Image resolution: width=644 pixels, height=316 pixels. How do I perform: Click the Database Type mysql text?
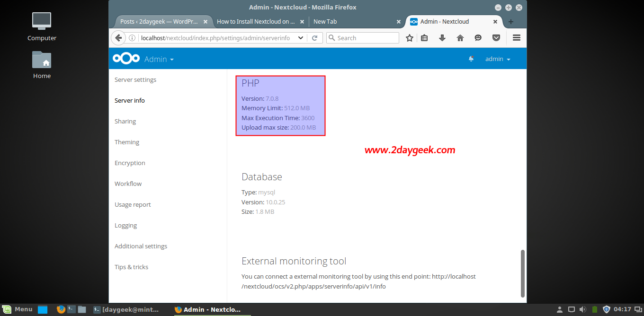point(258,193)
